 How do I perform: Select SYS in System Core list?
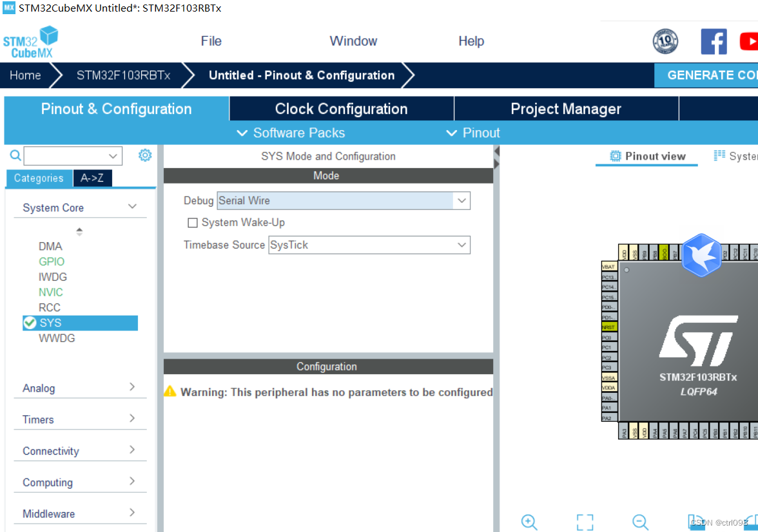[x=80, y=323]
